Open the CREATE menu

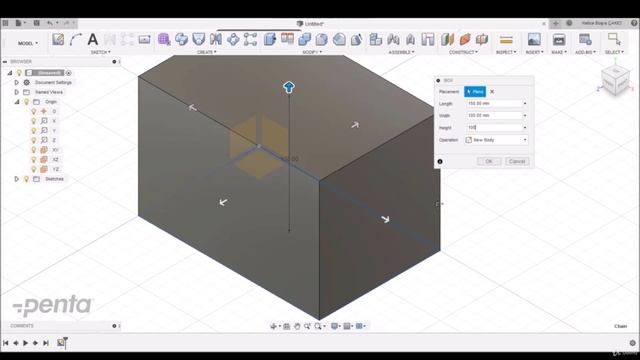click(207, 52)
